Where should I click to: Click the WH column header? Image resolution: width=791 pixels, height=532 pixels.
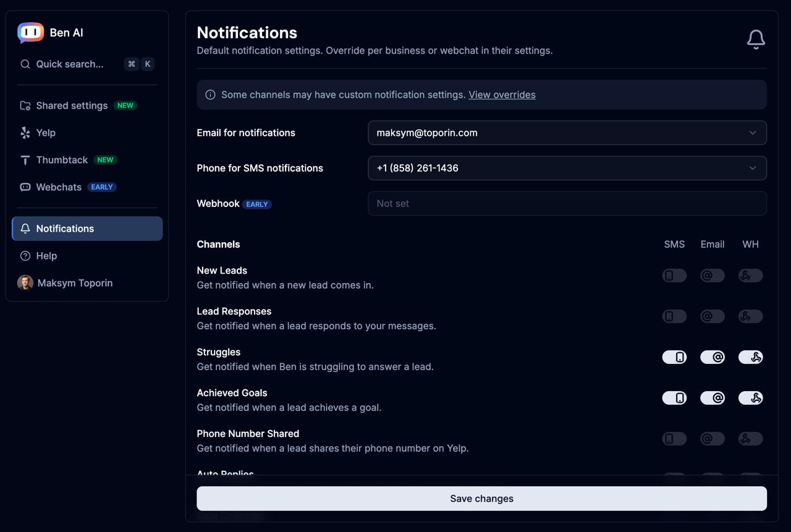pos(750,244)
